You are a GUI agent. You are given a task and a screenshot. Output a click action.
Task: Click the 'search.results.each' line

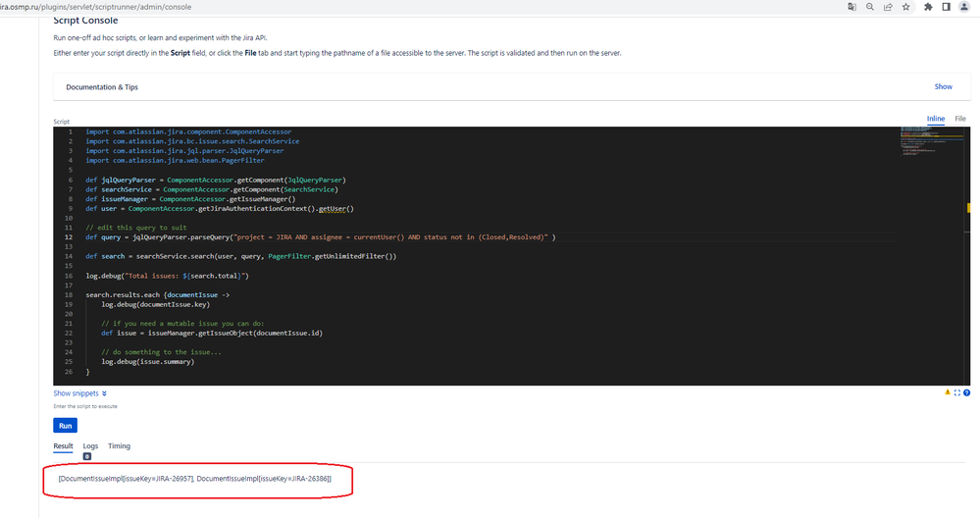(x=158, y=295)
